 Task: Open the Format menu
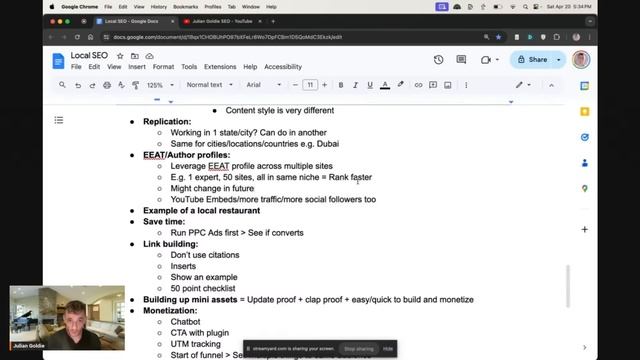[x=163, y=67]
